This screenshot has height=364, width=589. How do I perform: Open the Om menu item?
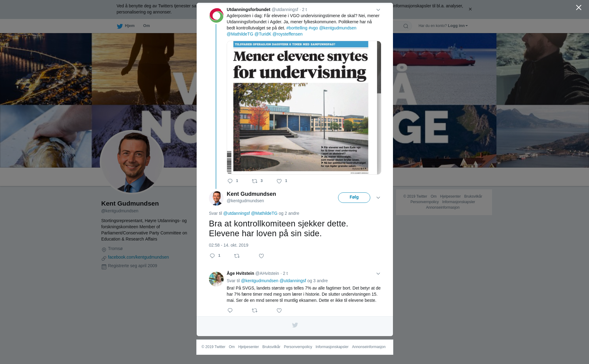coord(146,26)
